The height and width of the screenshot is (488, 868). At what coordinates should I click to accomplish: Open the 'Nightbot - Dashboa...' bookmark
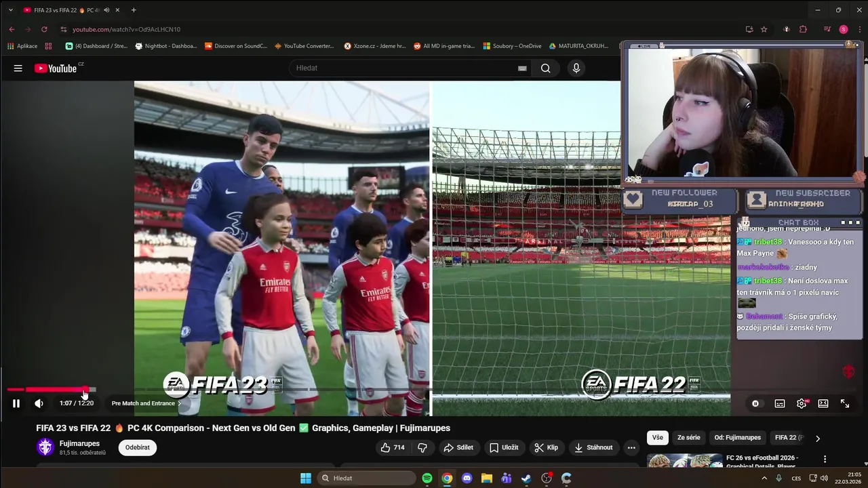point(166,46)
